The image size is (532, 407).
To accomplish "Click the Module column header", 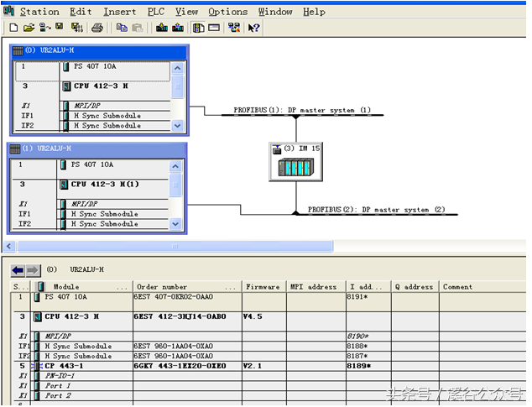I will (66, 287).
